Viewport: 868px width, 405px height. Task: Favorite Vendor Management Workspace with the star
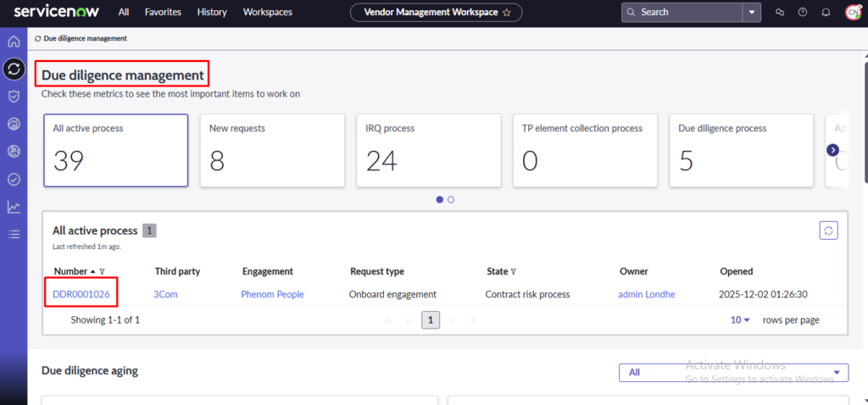[x=507, y=13]
